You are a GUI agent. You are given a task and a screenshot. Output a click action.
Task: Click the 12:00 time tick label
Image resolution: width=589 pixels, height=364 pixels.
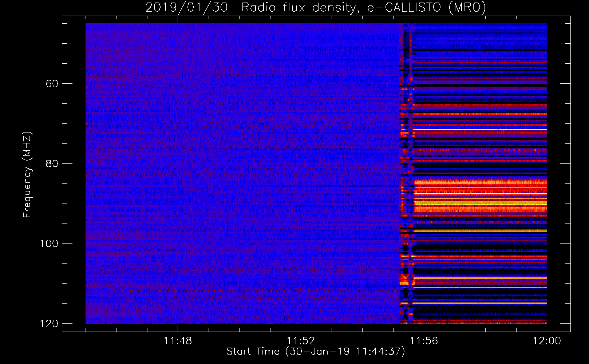pos(547,341)
